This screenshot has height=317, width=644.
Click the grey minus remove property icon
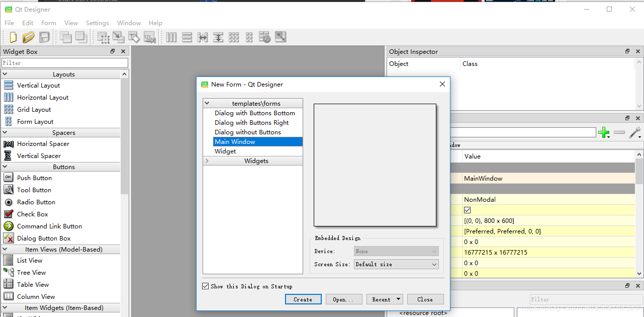click(x=620, y=133)
